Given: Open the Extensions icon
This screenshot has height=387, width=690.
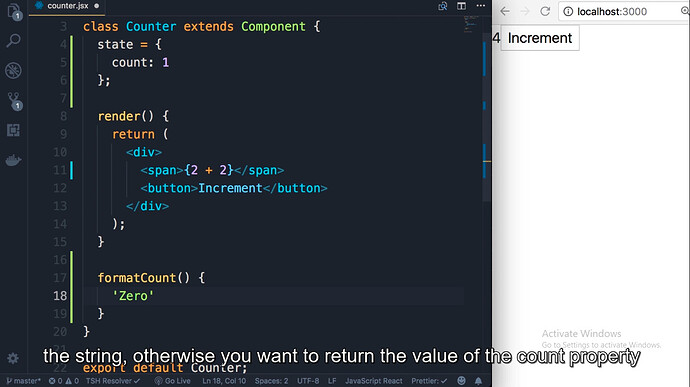Looking at the screenshot, I should [x=13, y=130].
